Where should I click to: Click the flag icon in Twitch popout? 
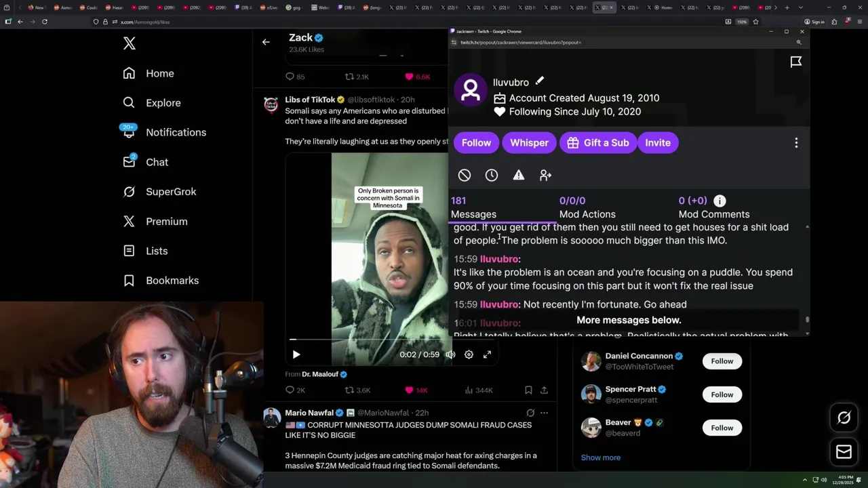coord(796,62)
